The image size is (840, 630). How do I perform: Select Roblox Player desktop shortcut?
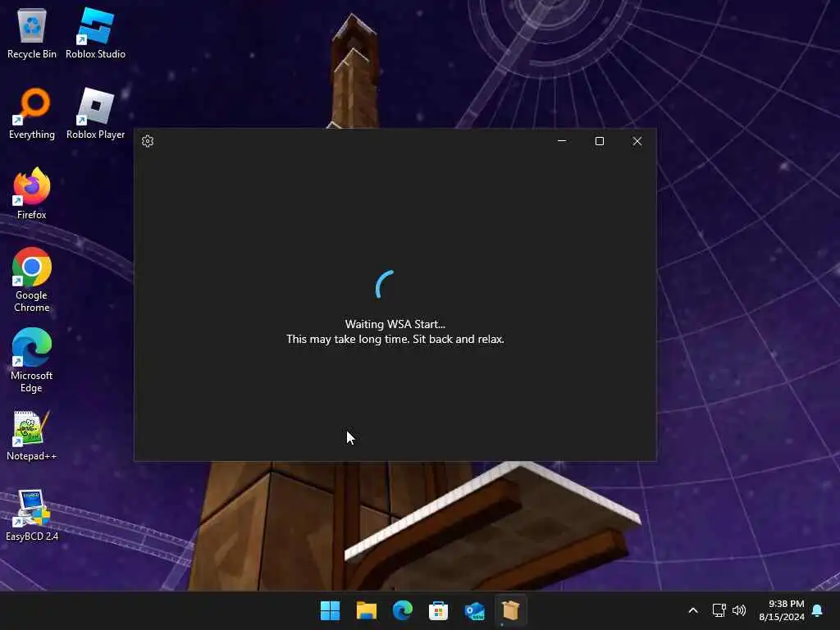click(x=95, y=113)
